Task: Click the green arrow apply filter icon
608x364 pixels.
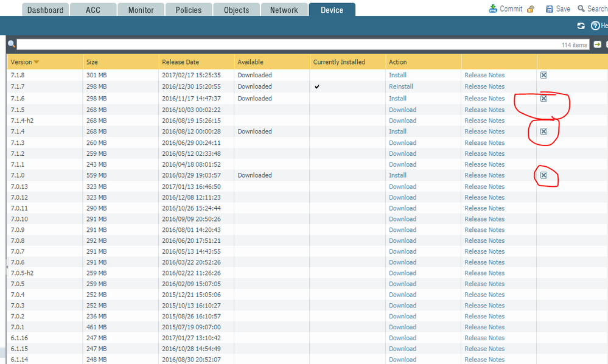Action: click(x=597, y=44)
